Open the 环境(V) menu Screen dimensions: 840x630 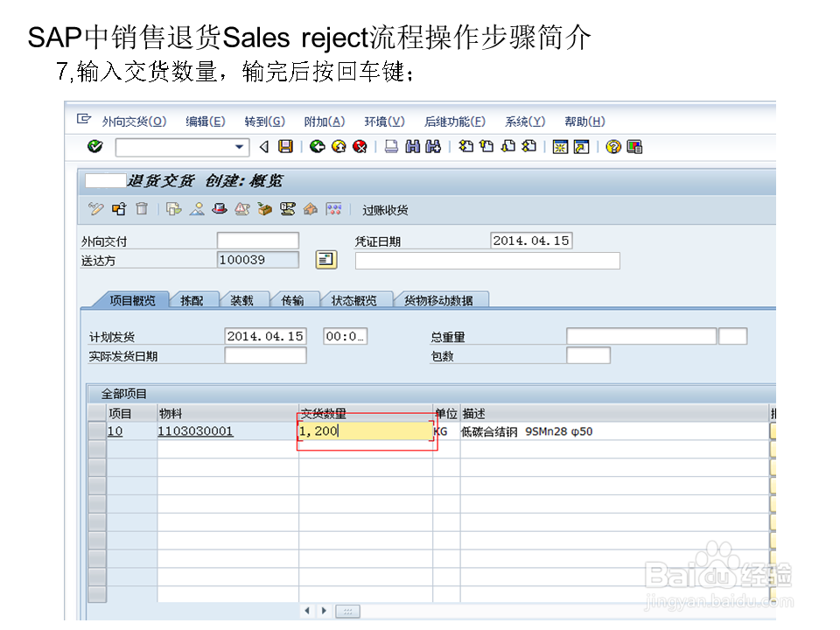pos(384,122)
